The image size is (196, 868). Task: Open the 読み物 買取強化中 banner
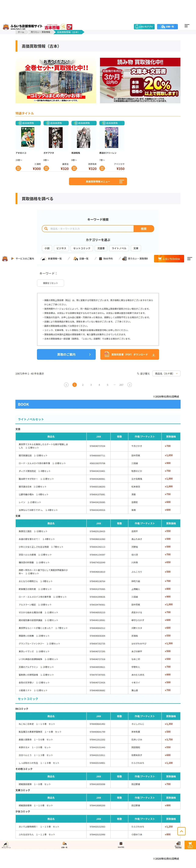pos(140,81)
